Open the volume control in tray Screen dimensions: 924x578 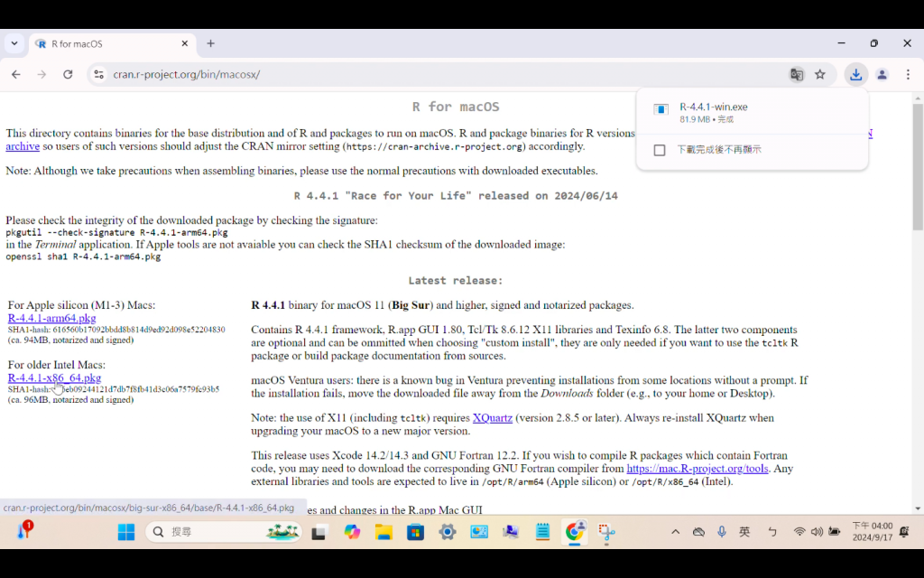click(817, 532)
